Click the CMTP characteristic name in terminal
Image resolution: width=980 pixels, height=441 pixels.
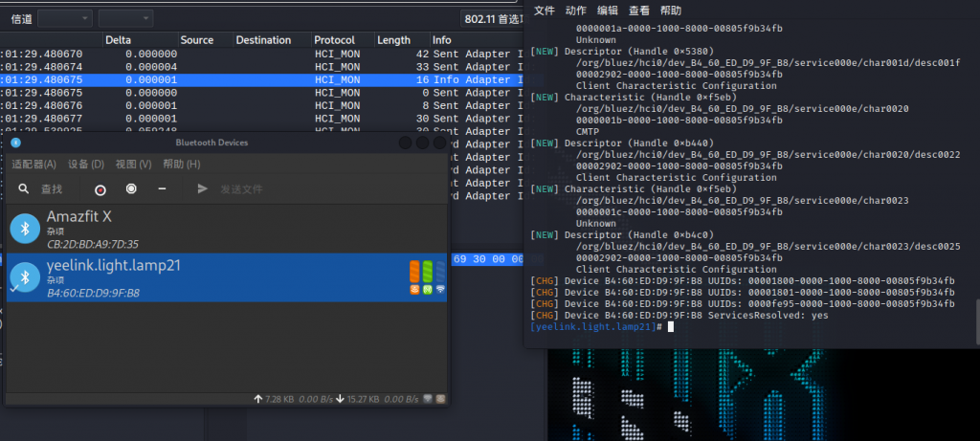pyautogui.click(x=588, y=132)
